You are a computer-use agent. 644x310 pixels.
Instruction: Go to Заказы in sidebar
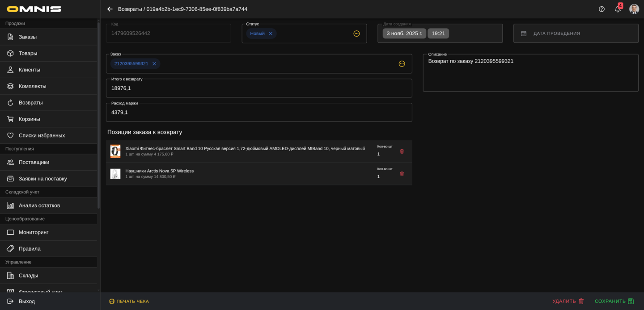point(28,37)
